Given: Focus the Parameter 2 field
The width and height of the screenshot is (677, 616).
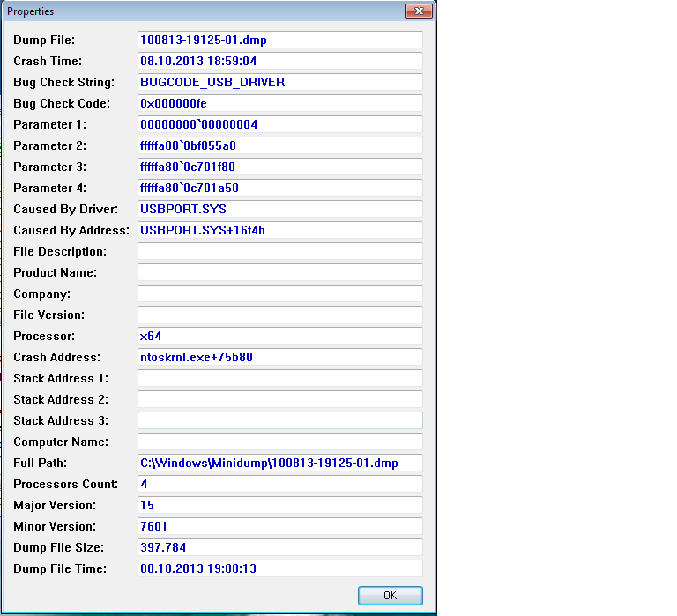Looking at the screenshot, I should point(280,145).
